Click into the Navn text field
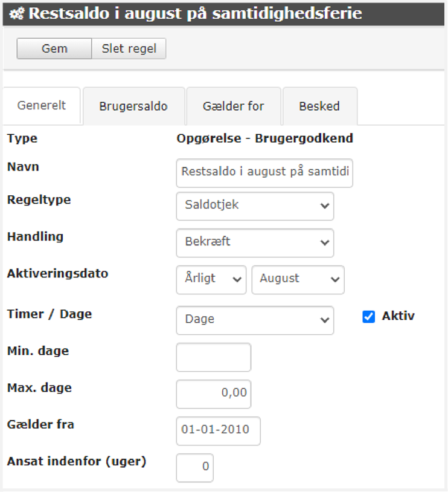This screenshot has width=448, height=492. coord(264,173)
